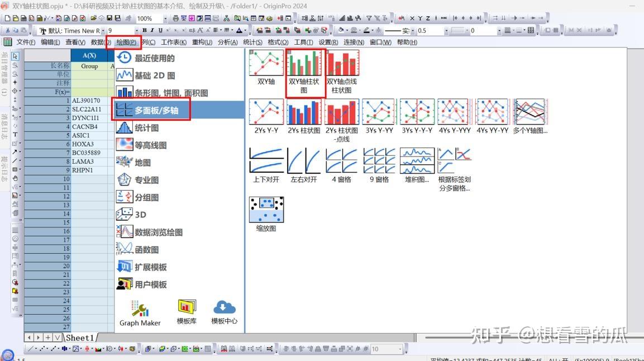Screen dimensions: 644x361
Task: Open dropdown next to value 0
Action: pos(499,31)
